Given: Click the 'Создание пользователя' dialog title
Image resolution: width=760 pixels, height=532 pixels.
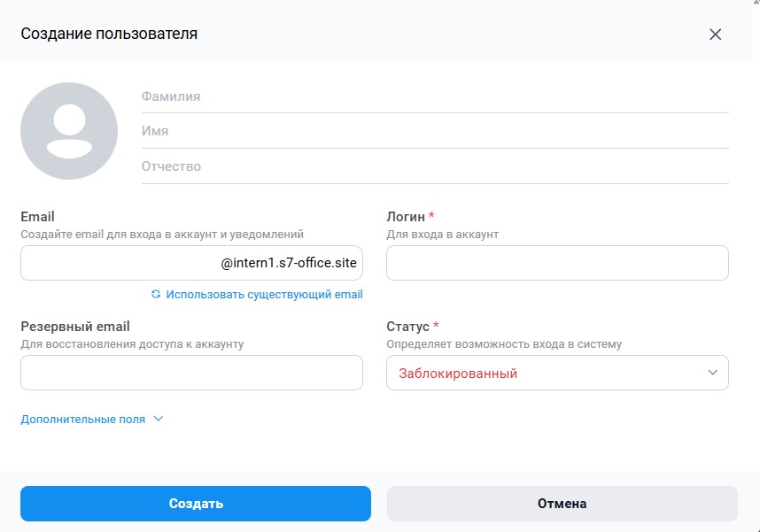Looking at the screenshot, I should (109, 34).
